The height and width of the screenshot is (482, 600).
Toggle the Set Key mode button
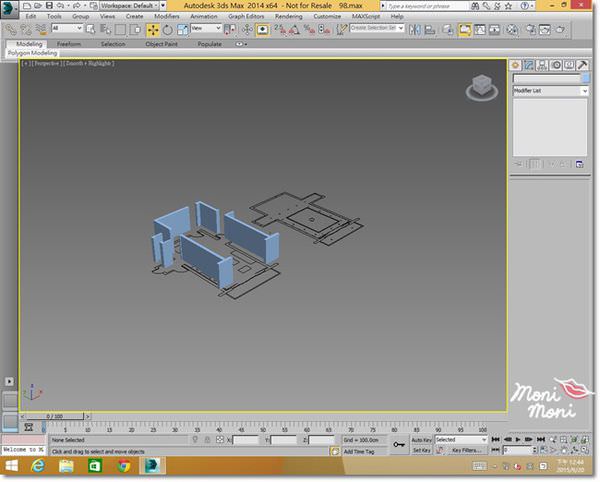tap(421, 450)
